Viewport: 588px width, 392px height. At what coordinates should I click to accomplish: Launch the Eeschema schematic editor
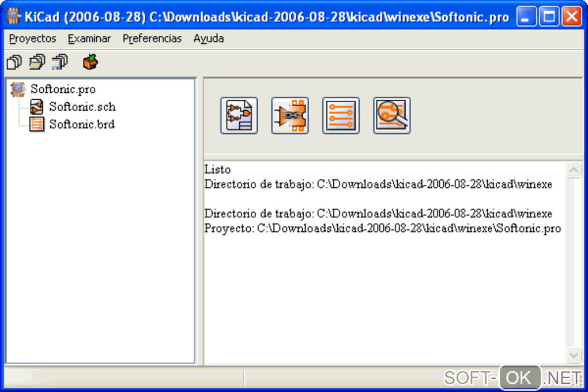click(239, 115)
